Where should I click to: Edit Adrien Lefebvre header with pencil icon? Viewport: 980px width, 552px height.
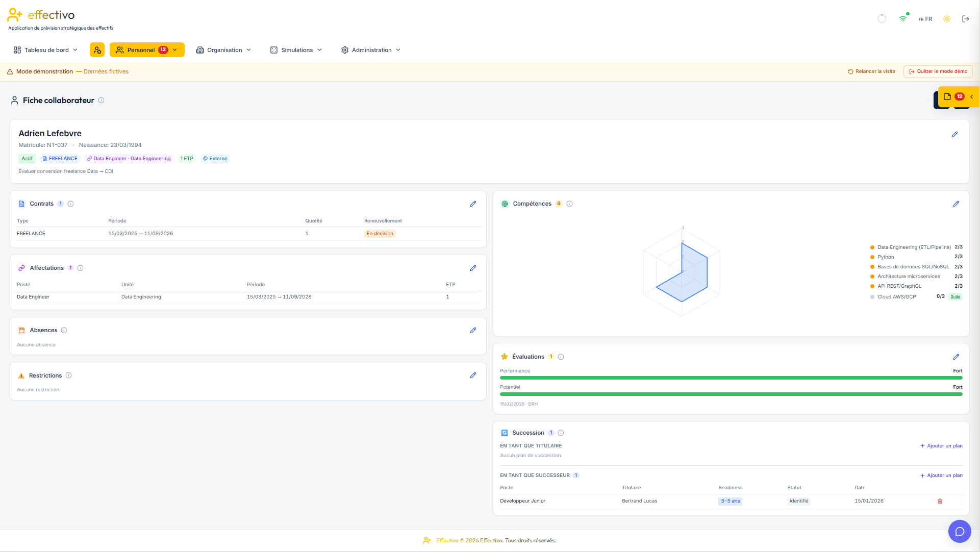(954, 135)
